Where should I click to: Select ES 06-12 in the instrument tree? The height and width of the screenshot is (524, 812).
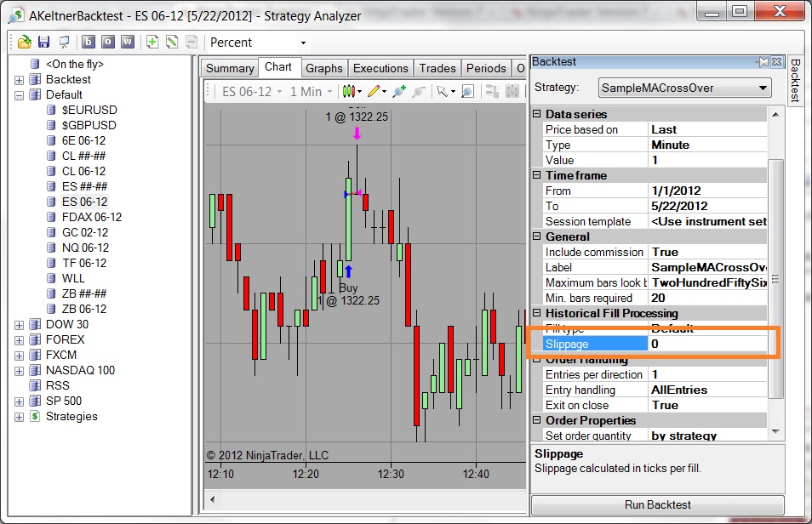pyautogui.click(x=85, y=202)
